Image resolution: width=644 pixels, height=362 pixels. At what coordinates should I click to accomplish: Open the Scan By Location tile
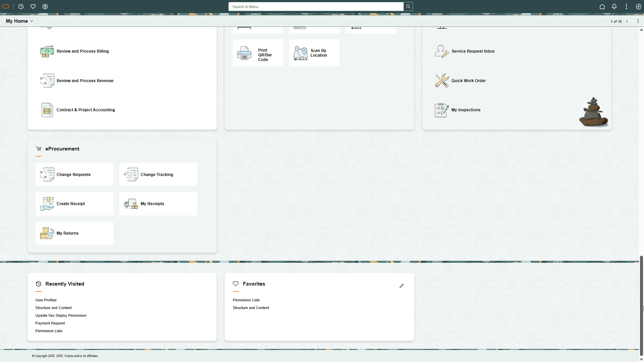coord(314,53)
